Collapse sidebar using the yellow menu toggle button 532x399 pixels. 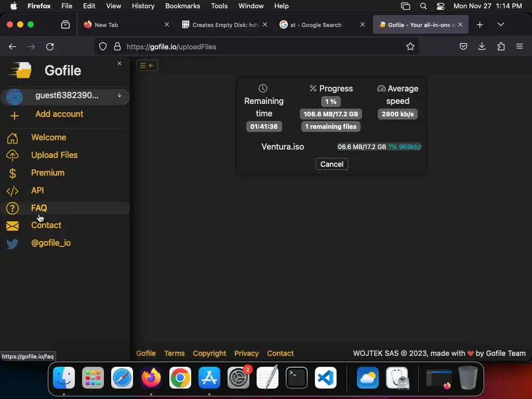click(x=147, y=65)
